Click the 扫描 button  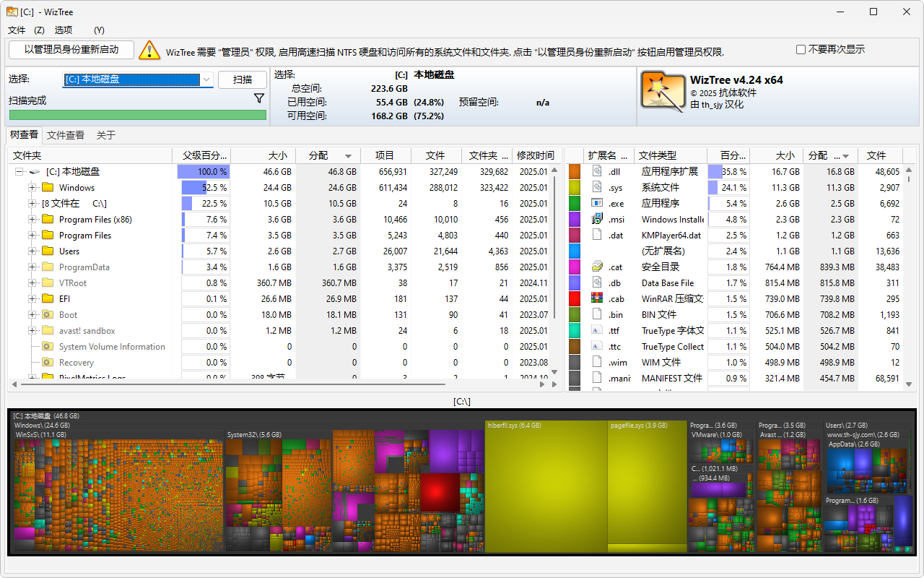pyautogui.click(x=243, y=81)
